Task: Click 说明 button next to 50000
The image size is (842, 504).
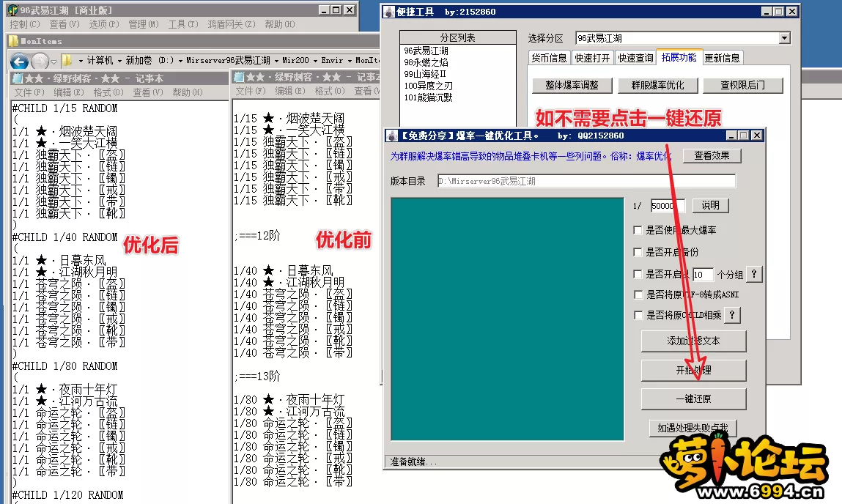Action: point(710,205)
